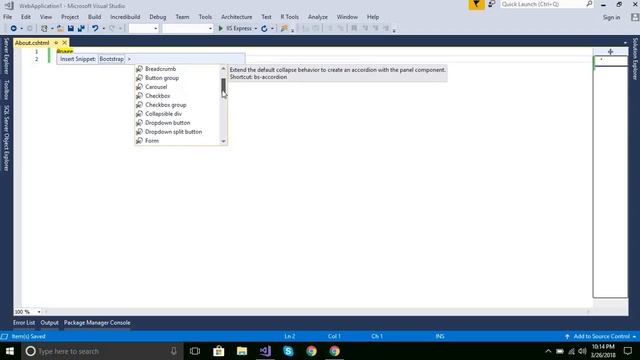Open the Server Explorer side tab
The width and height of the screenshot is (640, 360).
6,56
